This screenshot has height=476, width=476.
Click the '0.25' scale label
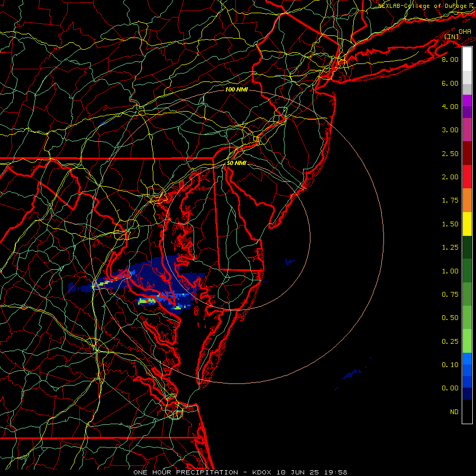[450, 342]
